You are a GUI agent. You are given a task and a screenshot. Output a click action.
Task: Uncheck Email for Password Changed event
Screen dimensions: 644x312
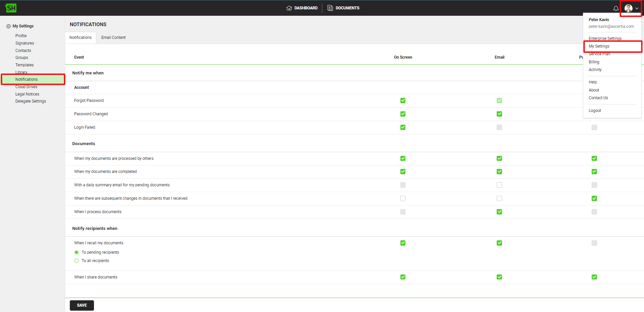click(x=499, y=114)
